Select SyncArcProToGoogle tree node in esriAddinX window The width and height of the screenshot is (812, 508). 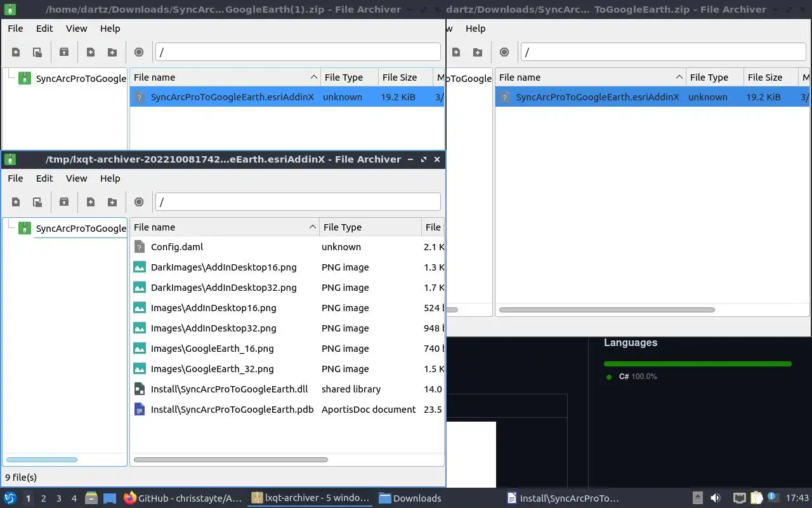tap(81, 229)
